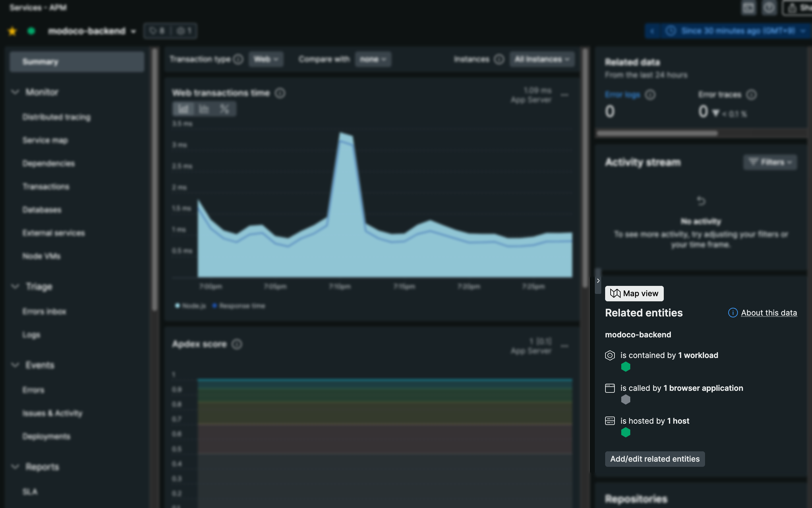Image resolution: width=812 pixels, height=508 pixels.
Task: Click the browser application window icon
Action: pos(610,388)
